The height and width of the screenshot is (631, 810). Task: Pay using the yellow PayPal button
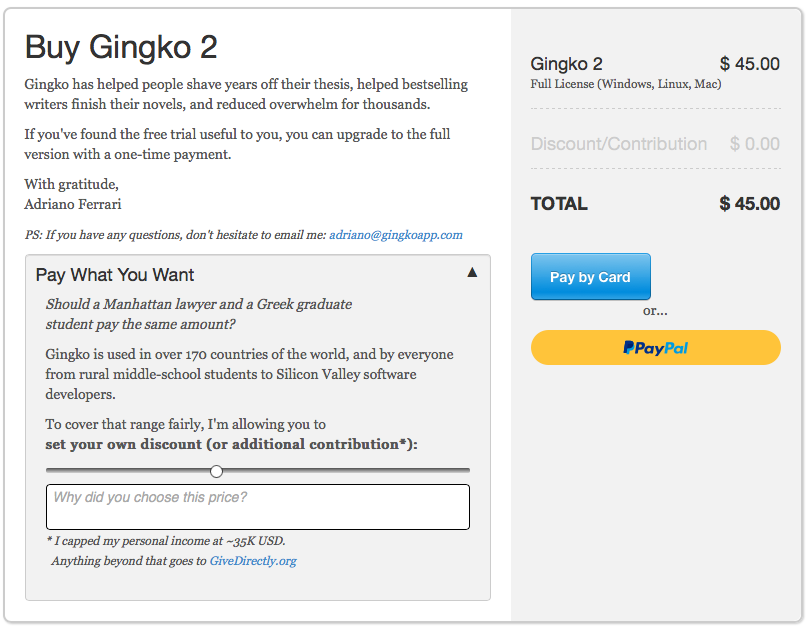tap(656, 348)
